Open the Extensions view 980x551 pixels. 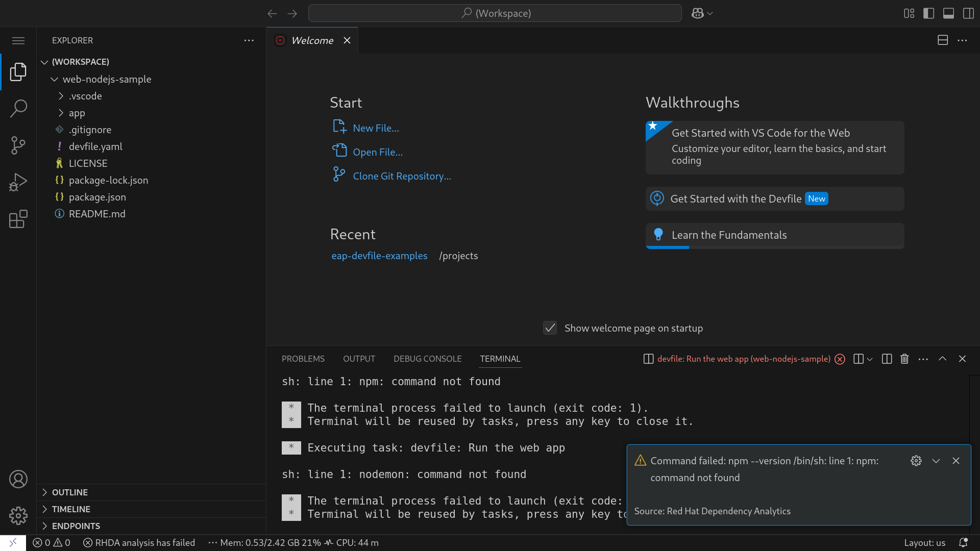coord(18,219)
